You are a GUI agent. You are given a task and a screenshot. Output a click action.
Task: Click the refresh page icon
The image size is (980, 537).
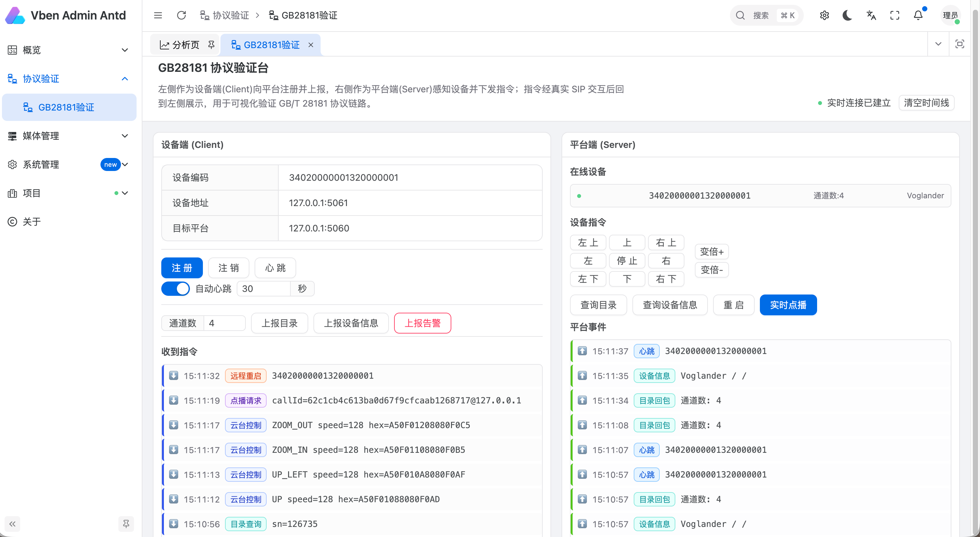(x=181, y=15)
